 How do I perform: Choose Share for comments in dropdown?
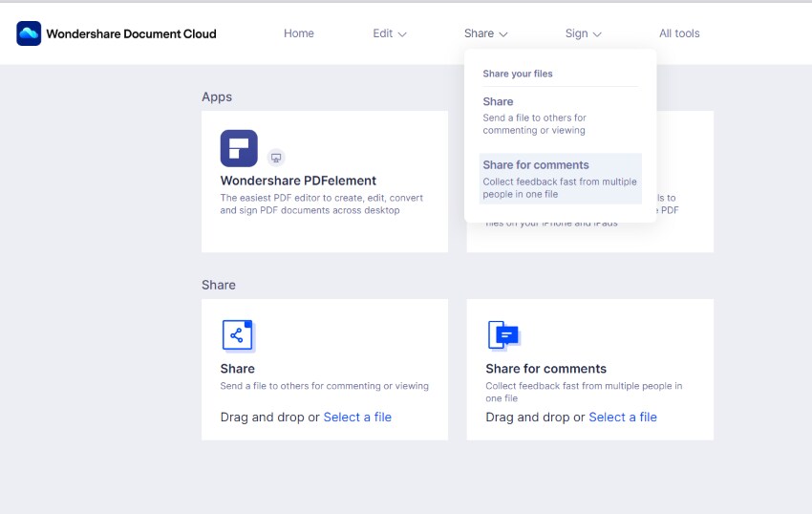click(x=536, y=165)
